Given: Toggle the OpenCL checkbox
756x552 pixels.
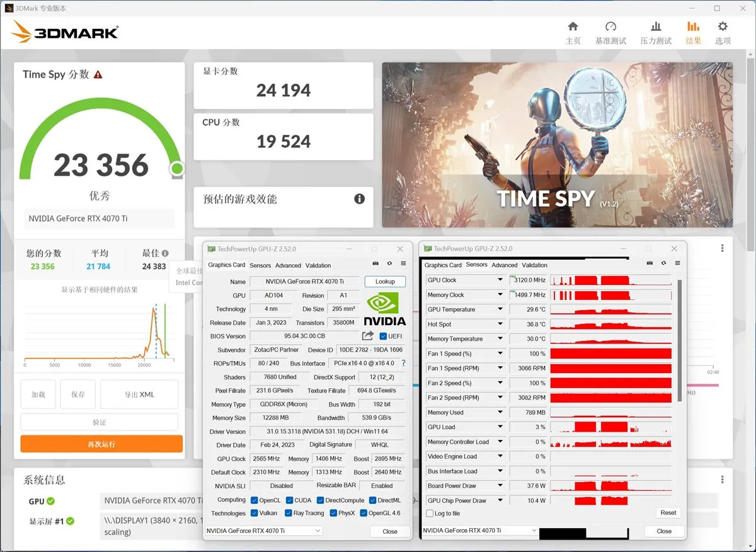Looking at the screenshot, I should (x=255, y=500).
